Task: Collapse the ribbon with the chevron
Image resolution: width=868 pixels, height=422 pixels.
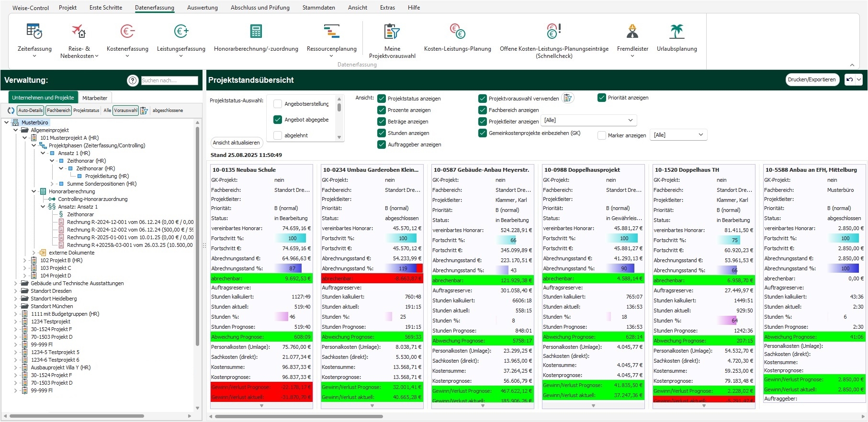Action: click(x=852, y=65)
